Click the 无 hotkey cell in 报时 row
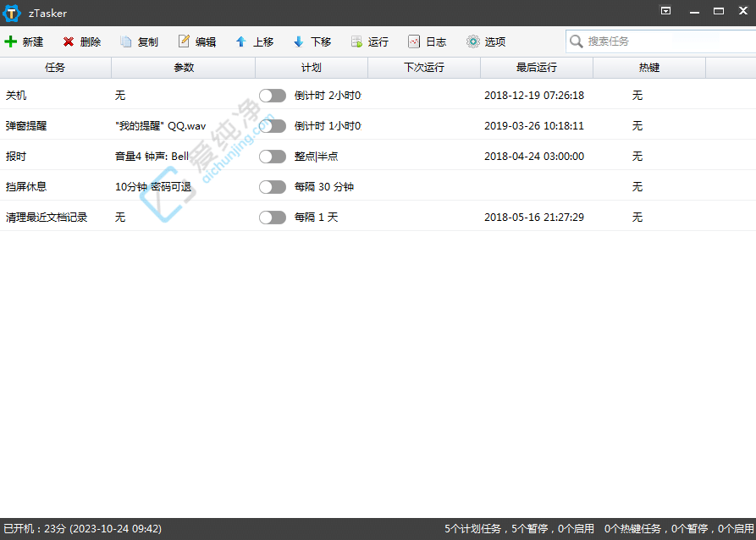Viewport: 756px width, 540px height. pyautogui.click(x=637, y=157)
